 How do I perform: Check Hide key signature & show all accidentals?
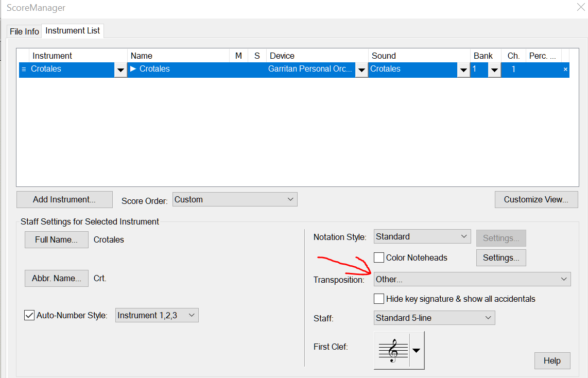click(x=379, y=299)
